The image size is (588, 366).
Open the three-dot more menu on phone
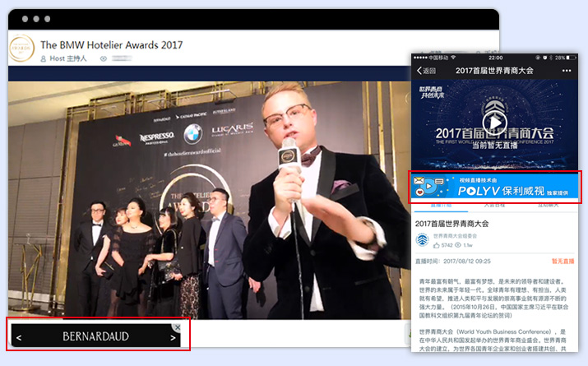point(566,71)
